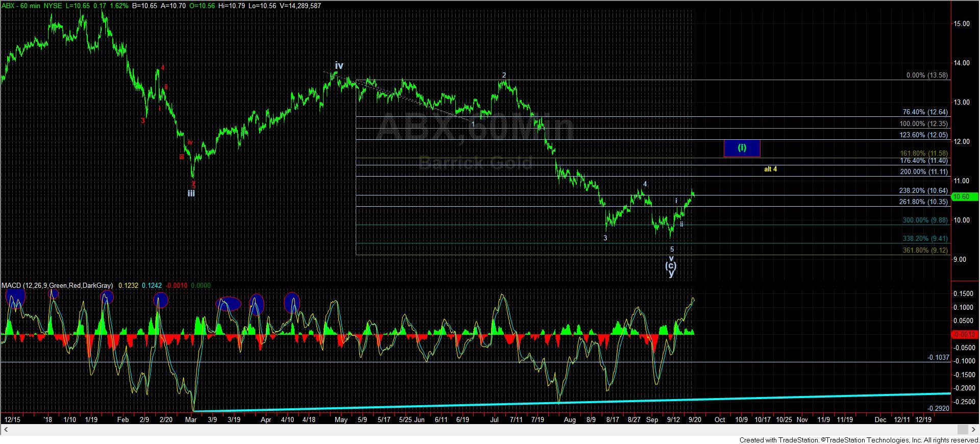Select the blue (i) target box
Image resolution: width=980 pixels, height=444 pixels.
(742, 148)
